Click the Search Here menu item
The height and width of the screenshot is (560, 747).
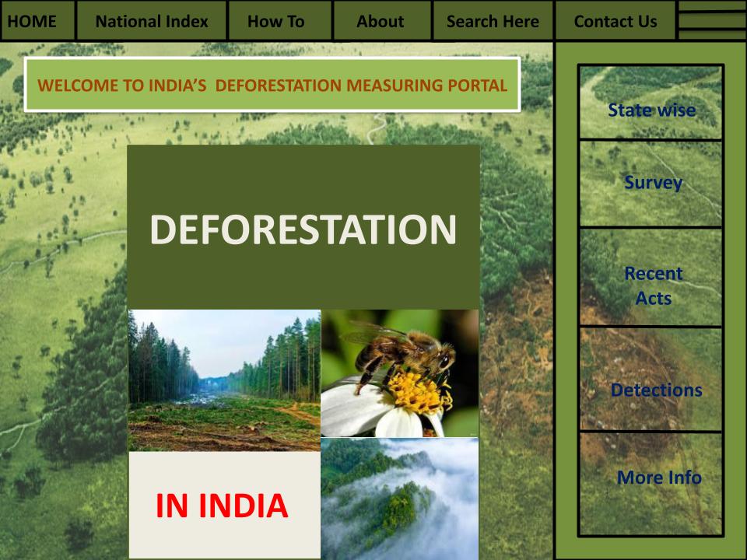tap(493, 21)
